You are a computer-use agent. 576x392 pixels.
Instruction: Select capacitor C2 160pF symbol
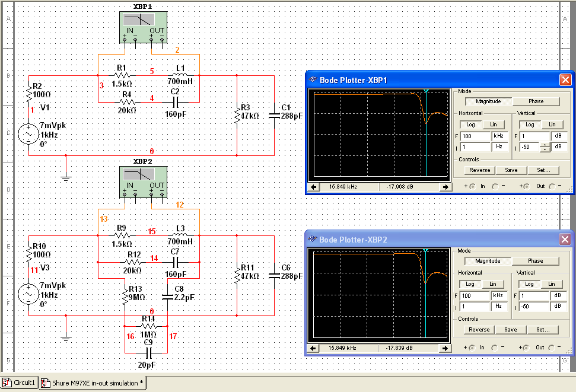point(176,102)
